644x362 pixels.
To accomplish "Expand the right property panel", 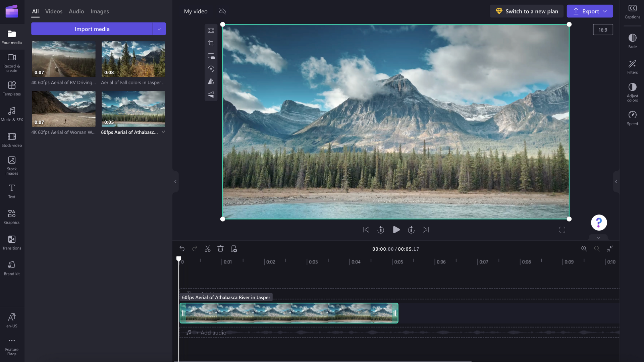I will click(616, 182).
